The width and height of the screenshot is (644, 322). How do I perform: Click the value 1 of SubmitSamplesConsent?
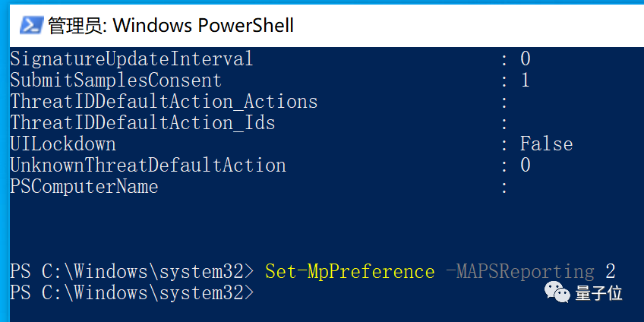coord(525,80)
